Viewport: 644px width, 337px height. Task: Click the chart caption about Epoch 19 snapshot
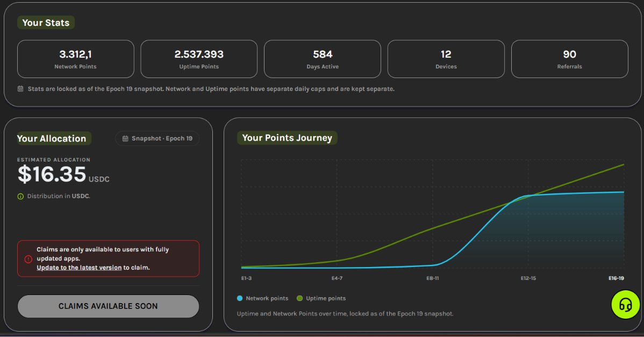click(x=345, y=313)
